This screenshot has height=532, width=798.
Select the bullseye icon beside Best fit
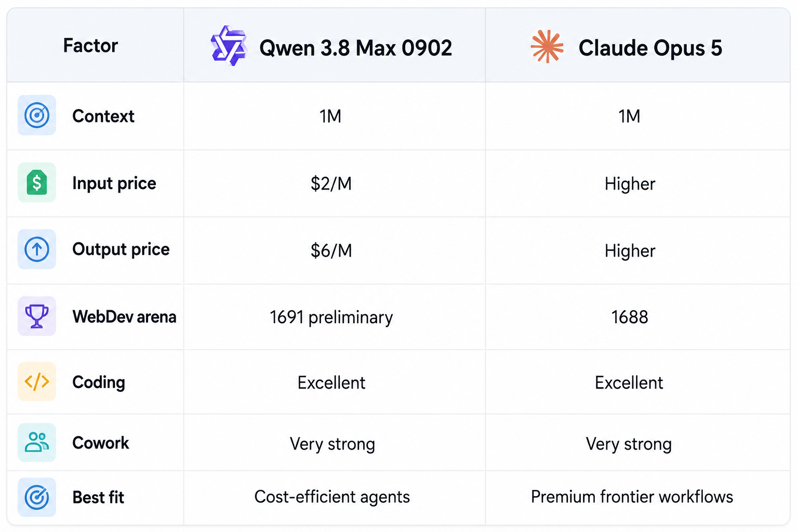37,497
